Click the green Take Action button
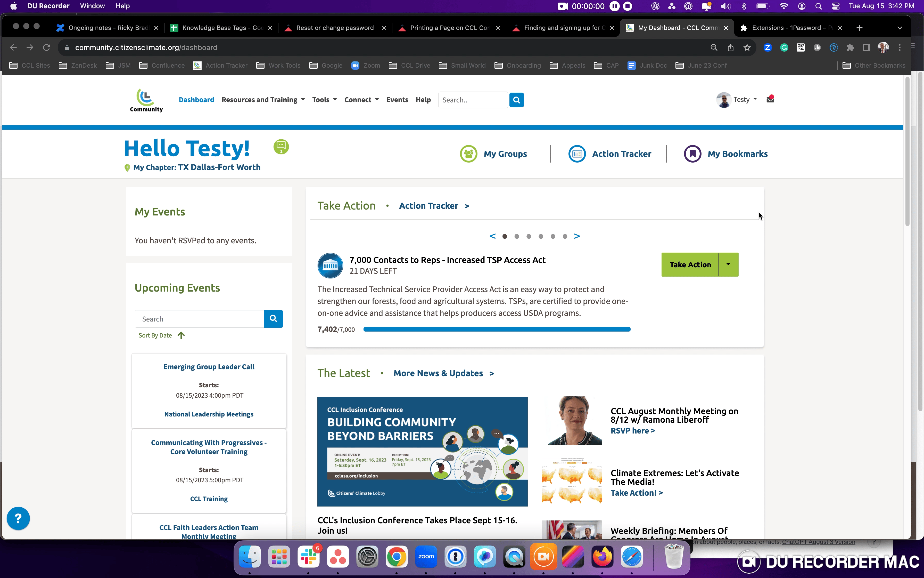 click(690, 264)
